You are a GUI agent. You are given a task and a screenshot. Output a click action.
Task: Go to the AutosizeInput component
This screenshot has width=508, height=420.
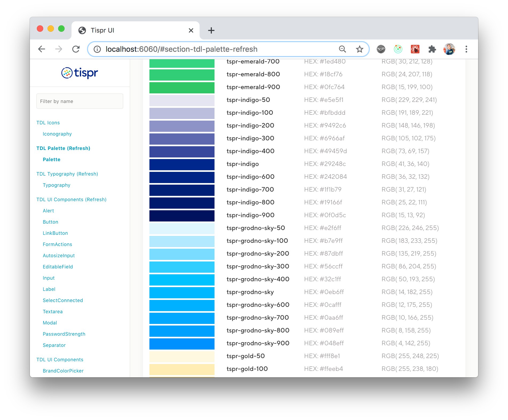[x=59, y=256]
